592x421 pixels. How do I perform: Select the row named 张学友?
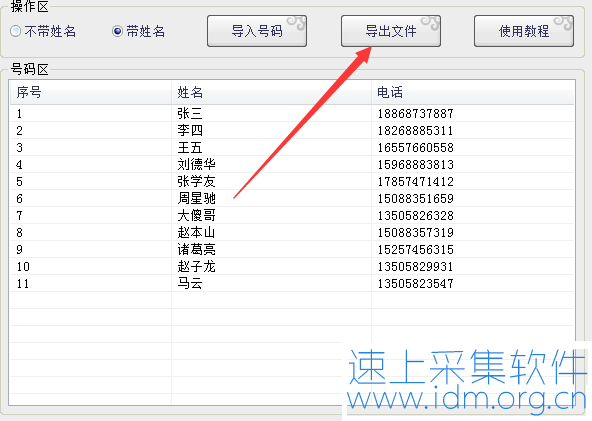point(292,181)
